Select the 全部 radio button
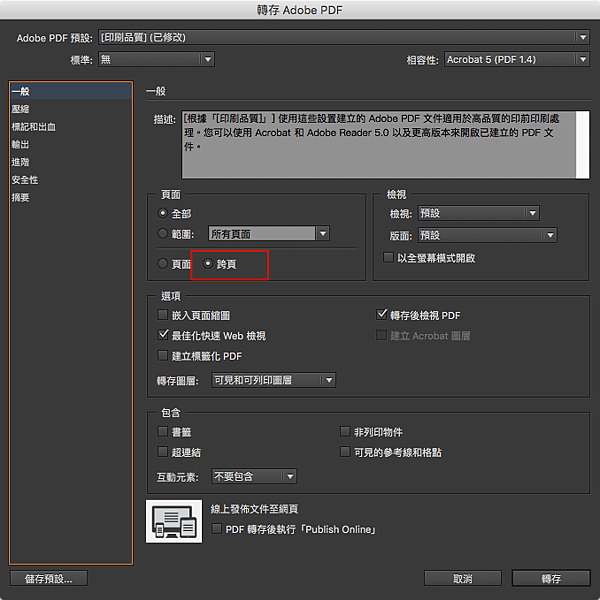Image resolution: width=600 pixels, height=600 pixels. 163,213
